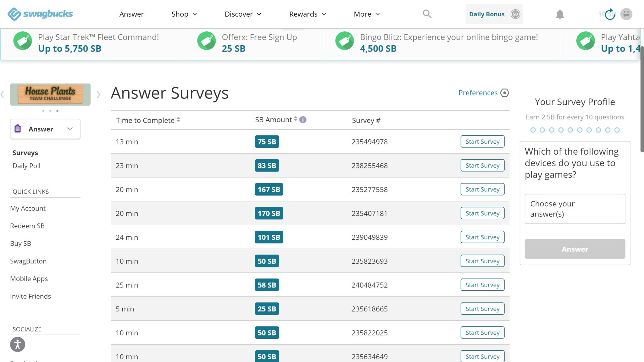
Task: Click the Redeem SB link
Action: (27, 226)
